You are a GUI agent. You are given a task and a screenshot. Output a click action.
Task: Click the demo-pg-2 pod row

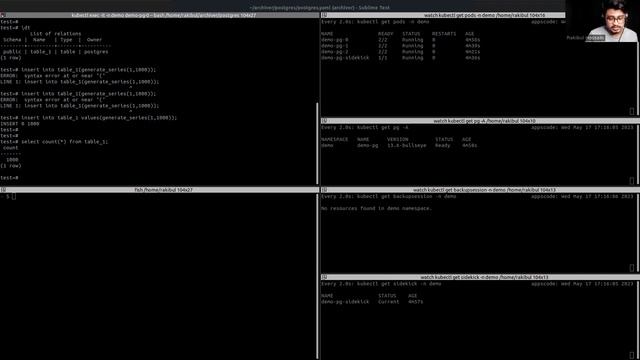click(x=400, y=52)
